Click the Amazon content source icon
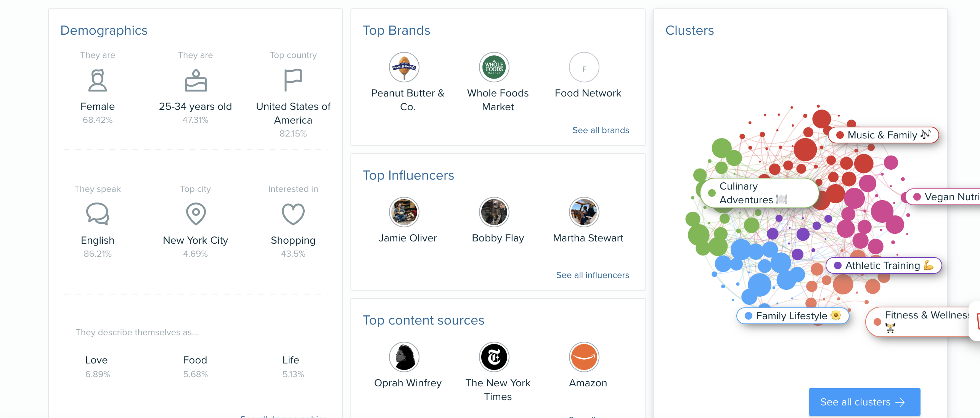Image resolution: width=980 pixels, height=418 pixels. 584,357
